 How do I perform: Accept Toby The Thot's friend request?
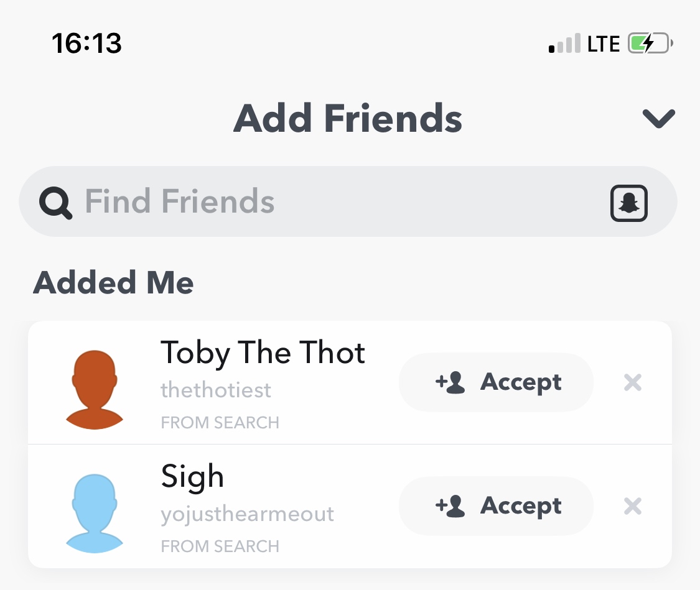[x=496, y=382]
